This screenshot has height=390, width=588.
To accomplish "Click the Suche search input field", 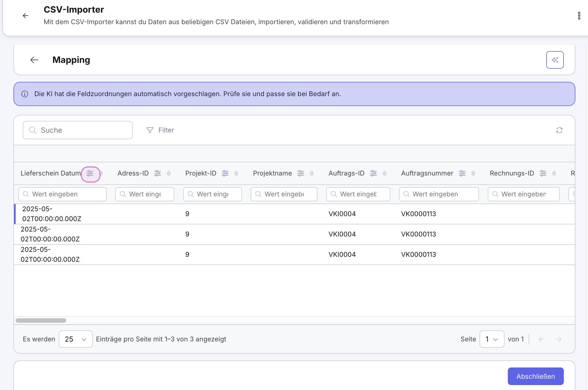I will point(78,130).
